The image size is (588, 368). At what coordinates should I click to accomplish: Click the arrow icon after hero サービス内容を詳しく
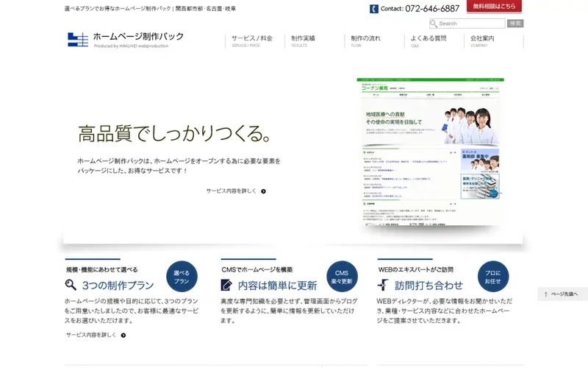pyautogui.click(x=263, y=191)
